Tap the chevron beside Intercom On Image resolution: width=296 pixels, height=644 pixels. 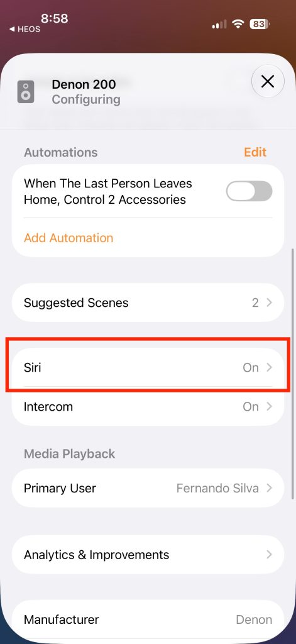point(270,406)
